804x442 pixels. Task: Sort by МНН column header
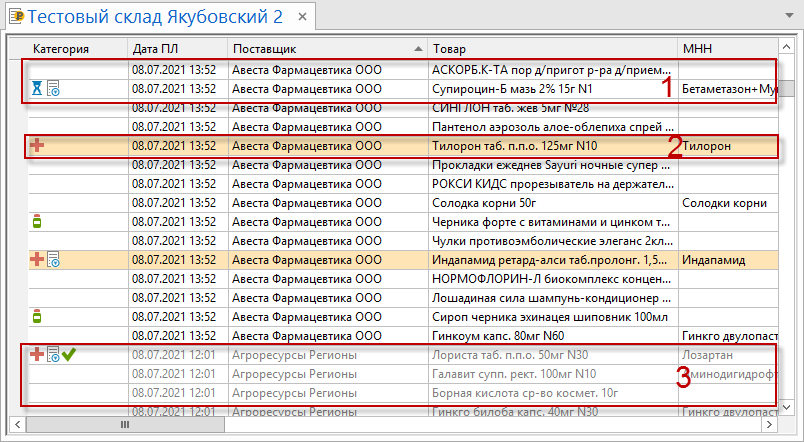pos(728,49)
